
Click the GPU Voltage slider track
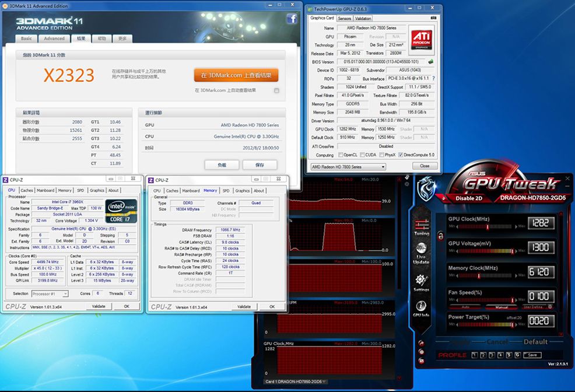[x=486, y=251]
